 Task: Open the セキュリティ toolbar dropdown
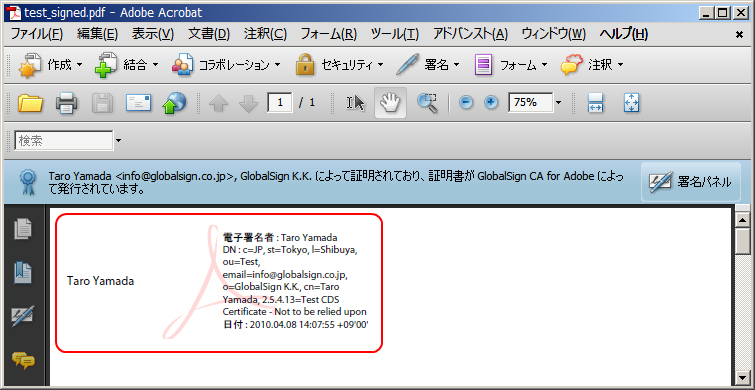[x=339, y=65]
